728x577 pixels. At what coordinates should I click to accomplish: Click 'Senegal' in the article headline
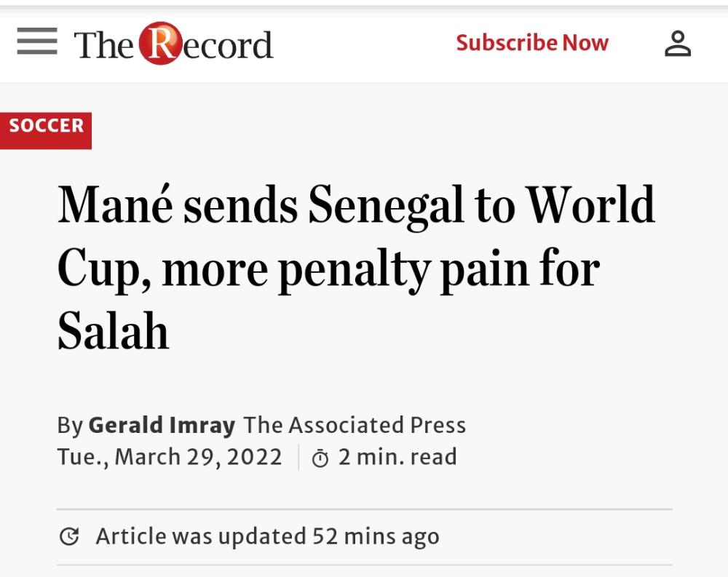[x=386, y=205]
